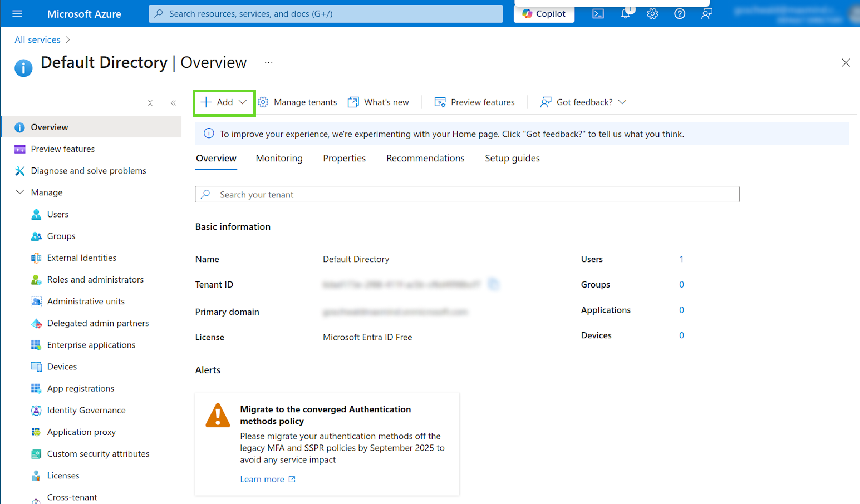Click the help question mark icon

click(x=679, y=14)
